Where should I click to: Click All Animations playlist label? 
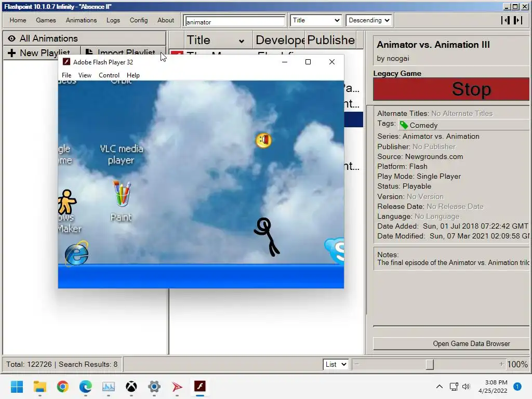tap(48, 38)
